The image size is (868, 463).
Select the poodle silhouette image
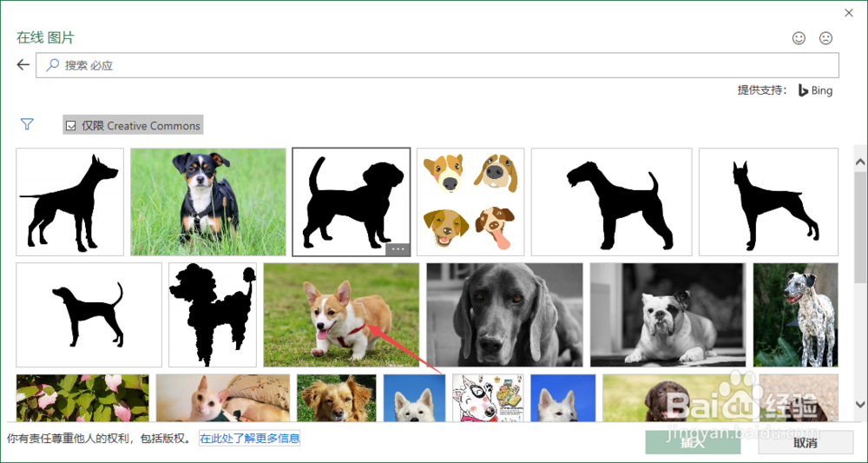213,314
